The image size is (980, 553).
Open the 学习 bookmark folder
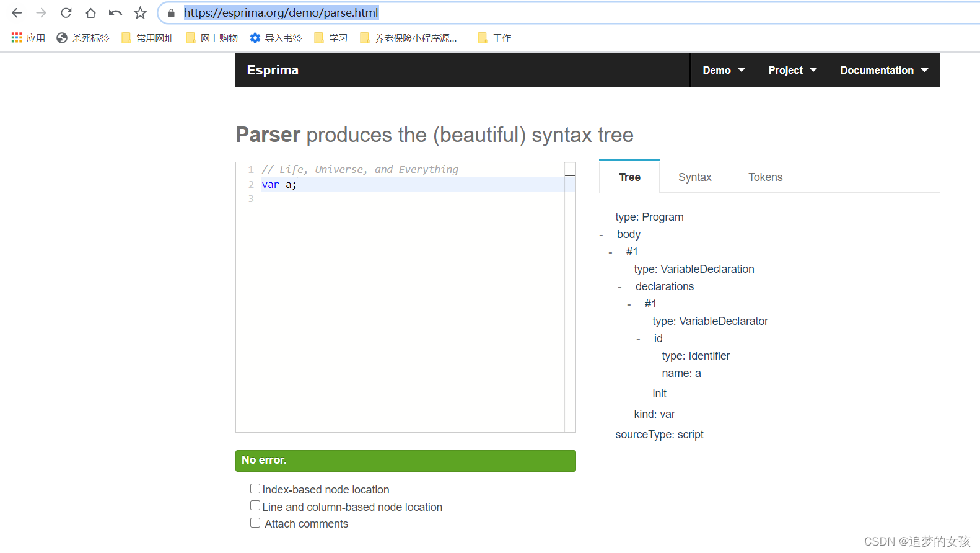[331, 38]
